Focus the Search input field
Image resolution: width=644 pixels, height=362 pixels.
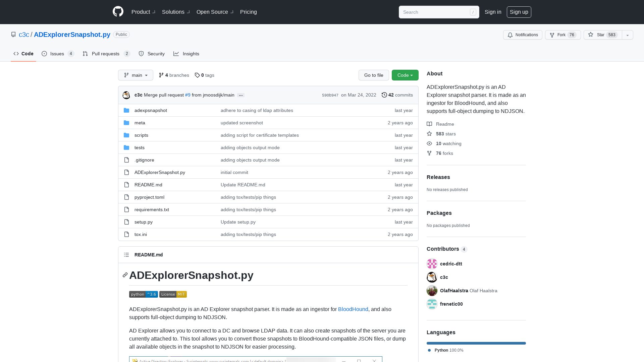439,12
